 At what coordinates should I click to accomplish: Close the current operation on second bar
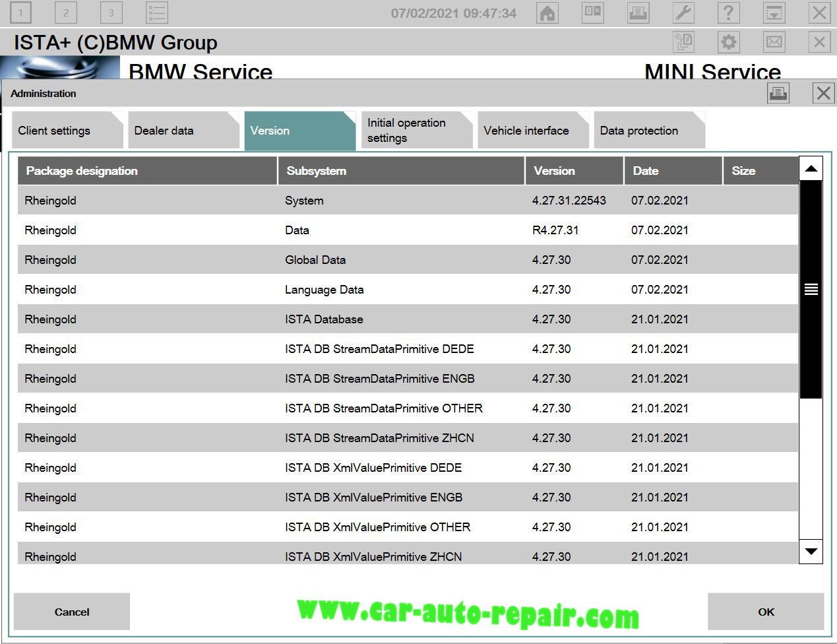coord(819,42)
